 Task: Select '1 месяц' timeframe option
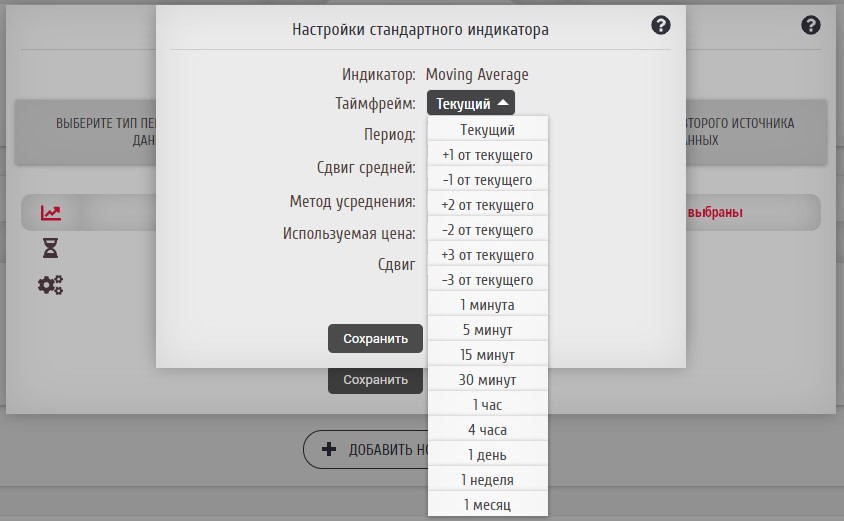pyautogui.click(x=487, y=505)
